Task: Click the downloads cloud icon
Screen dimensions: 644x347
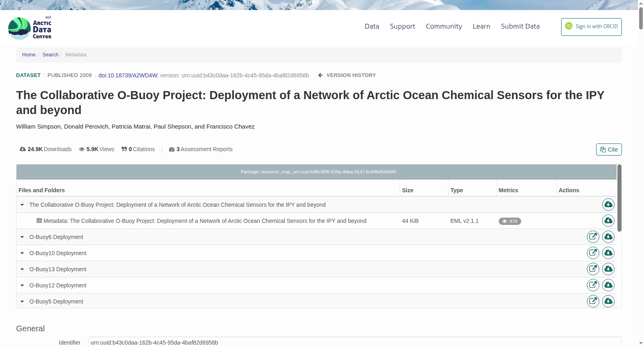Action: tap(23, 149)
